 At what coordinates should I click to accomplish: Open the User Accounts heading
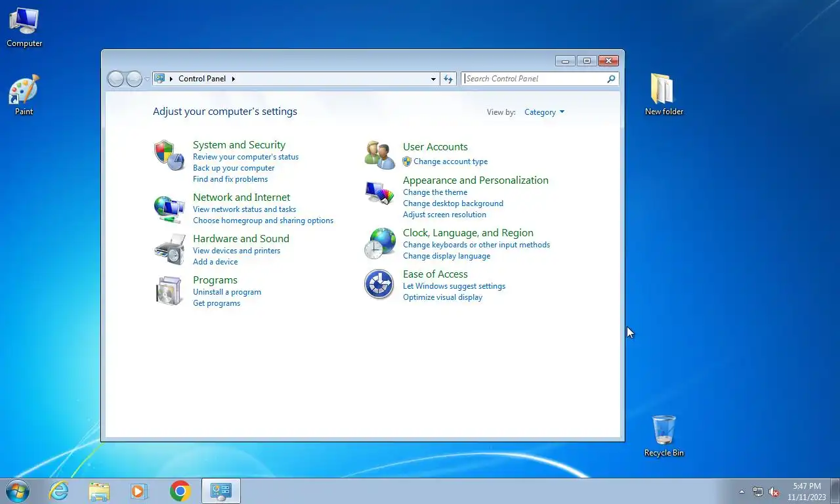coord(435,147)
